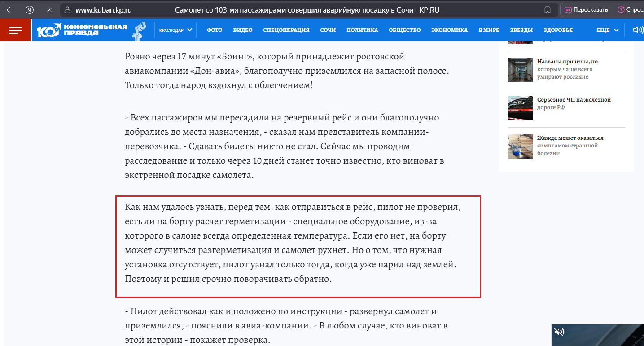
Task: Open the ЭКОНОМИКА section
Action: pos(449,30)
